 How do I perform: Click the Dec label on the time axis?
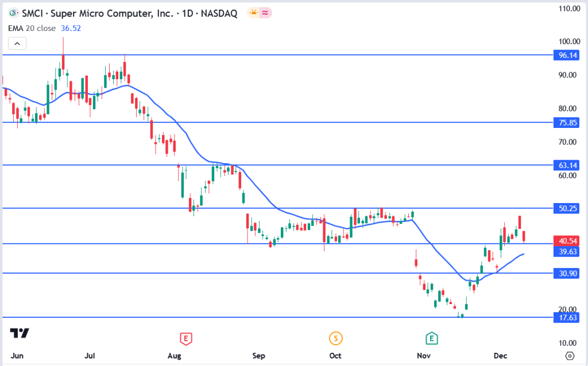click(x=502, y=356)
